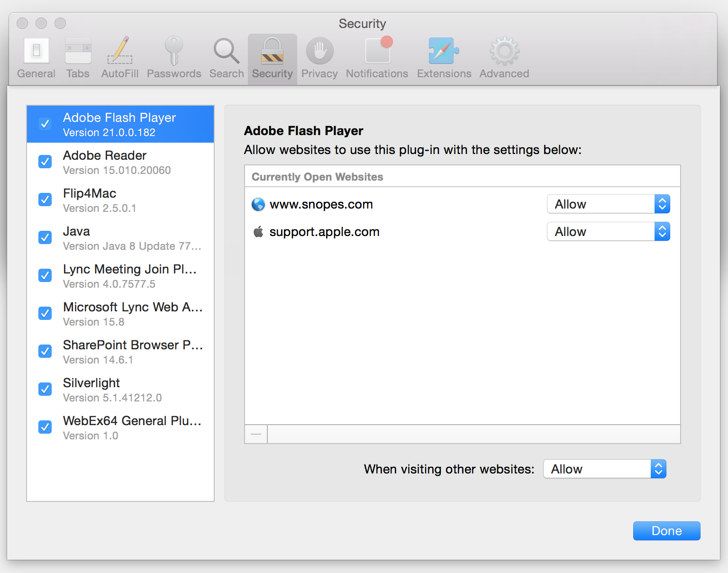This screenshot has height=573, width=728.
Task: Select WebEx64 General plug-in name
Action: pyautogui.click(x=132, y=421)
